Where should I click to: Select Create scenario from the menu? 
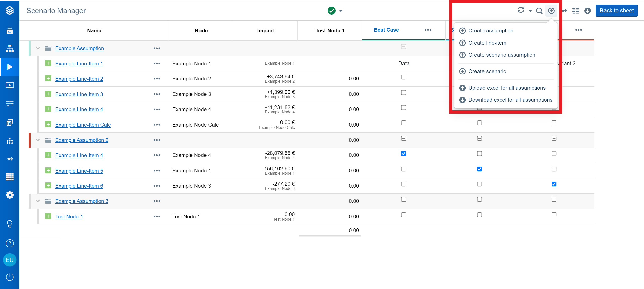(487, 71)
